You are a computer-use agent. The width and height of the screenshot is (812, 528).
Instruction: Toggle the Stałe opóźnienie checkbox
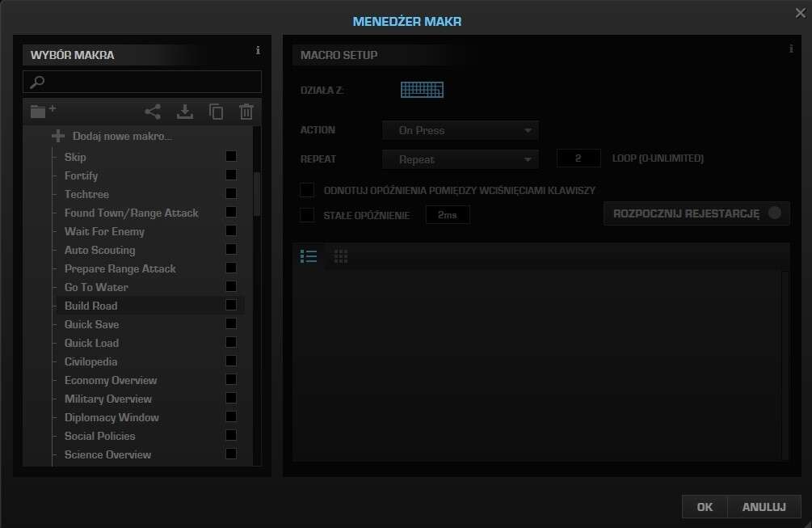click(307, 215)
